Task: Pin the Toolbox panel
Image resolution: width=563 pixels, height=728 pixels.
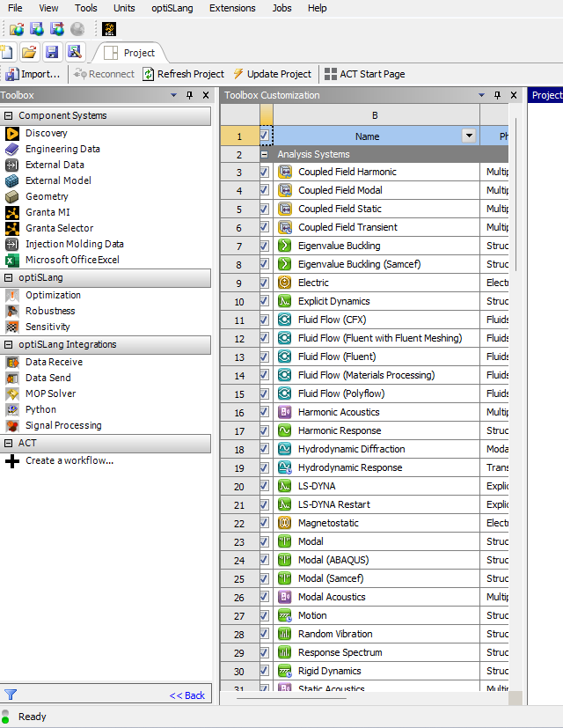Action: click(189, 95)
